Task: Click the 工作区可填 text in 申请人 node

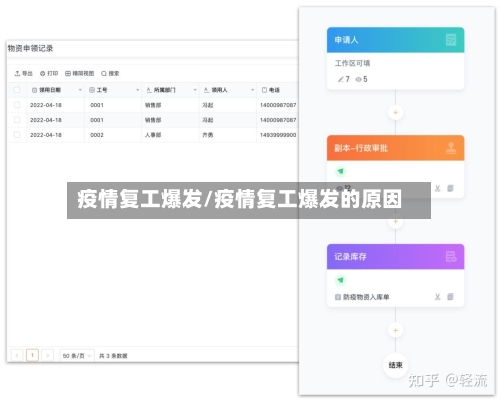Action: [x=352, y=63]
